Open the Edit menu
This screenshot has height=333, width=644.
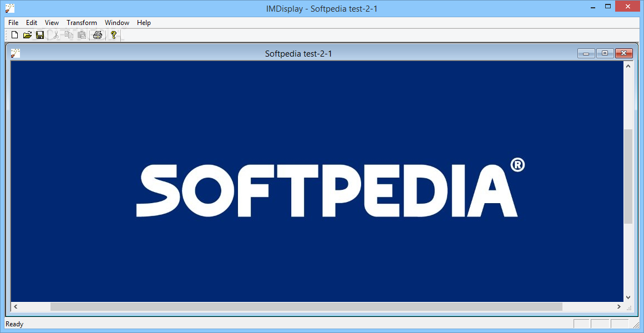point(32,23)
